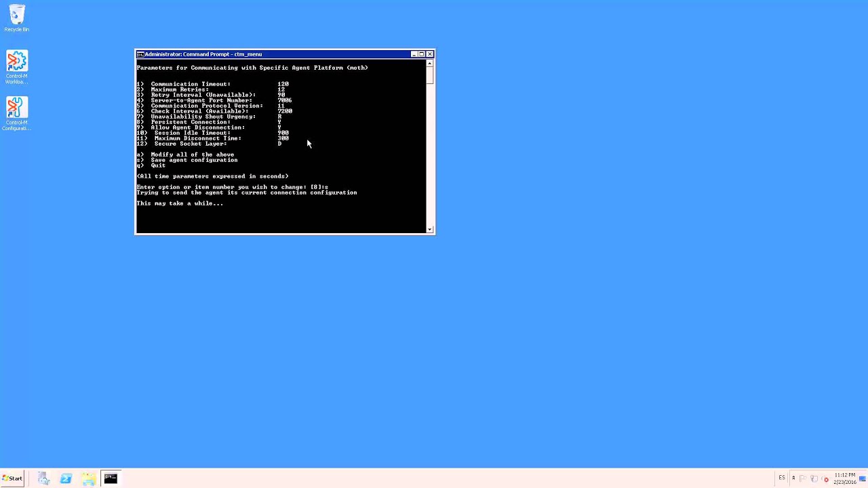The width and height of the screenshot is (868, 488).
Task: Open the taskbar clock showing 11:12 PM
Action: tap(845, 479)
